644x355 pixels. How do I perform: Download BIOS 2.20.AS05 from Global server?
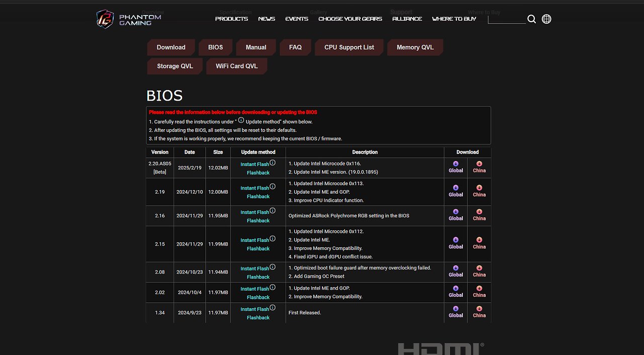coord(456,167)
